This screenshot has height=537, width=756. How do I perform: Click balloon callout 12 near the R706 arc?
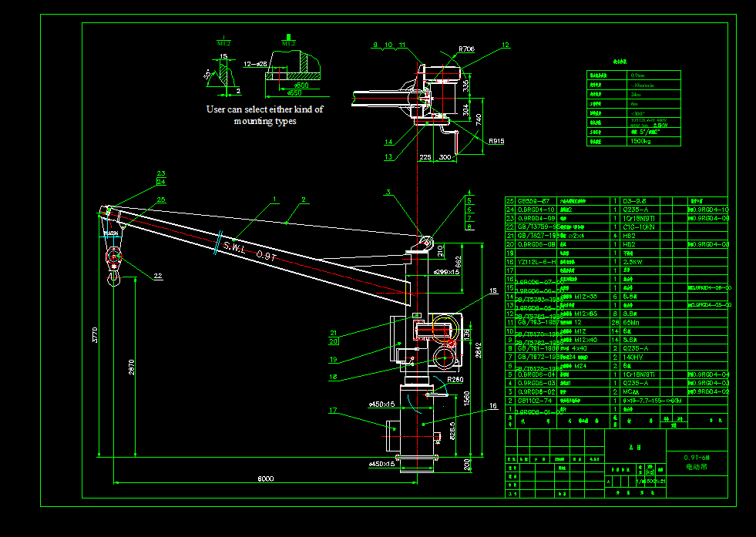[x=505, y=46]
